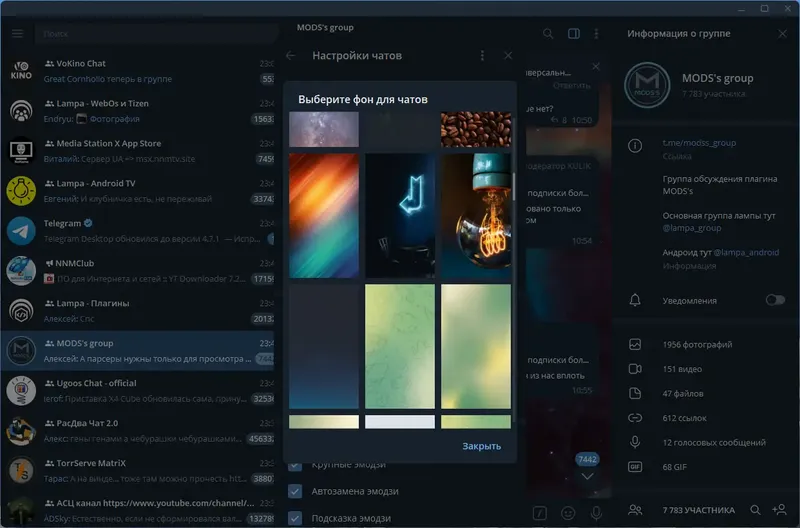Screen dimensions: 800x528
Task: Select the neon arrow wallpaper
Action: (400, 216)
